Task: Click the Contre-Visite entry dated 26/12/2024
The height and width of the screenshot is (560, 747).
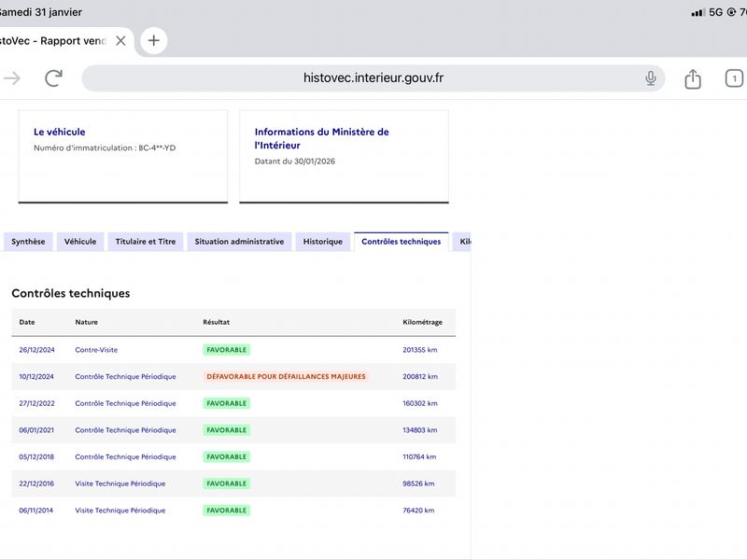Action: pyautogui.click(x=96, y=350)
